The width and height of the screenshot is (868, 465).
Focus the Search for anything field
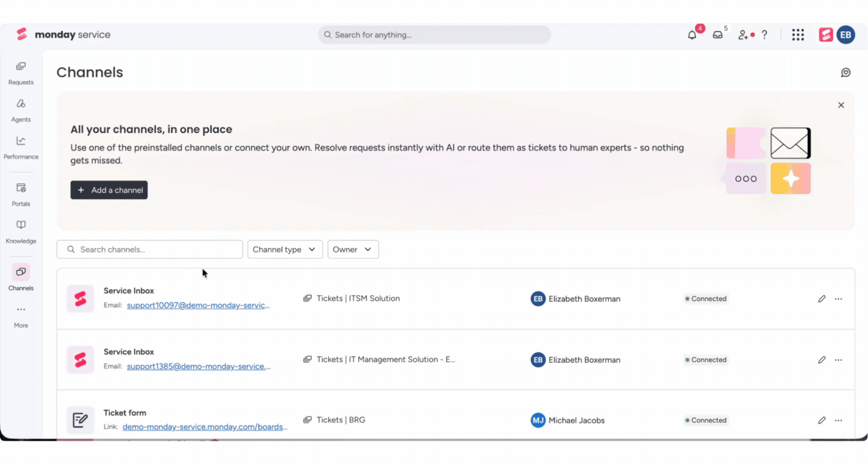[434, 35]
